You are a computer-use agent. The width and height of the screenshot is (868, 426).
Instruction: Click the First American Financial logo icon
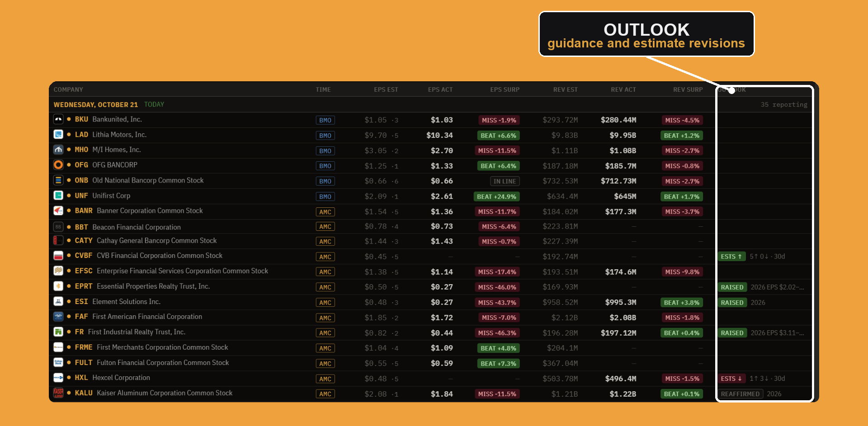(58, 317)
